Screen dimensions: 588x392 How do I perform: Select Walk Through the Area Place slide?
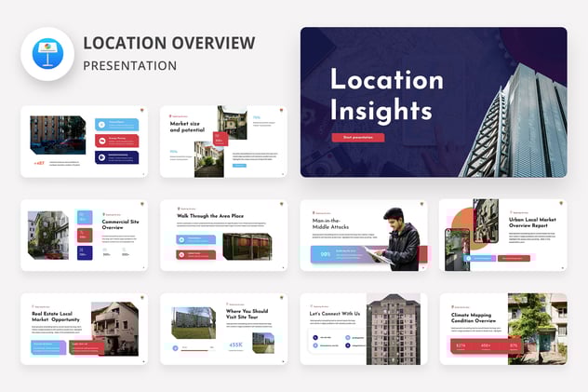tap(222, 235)
